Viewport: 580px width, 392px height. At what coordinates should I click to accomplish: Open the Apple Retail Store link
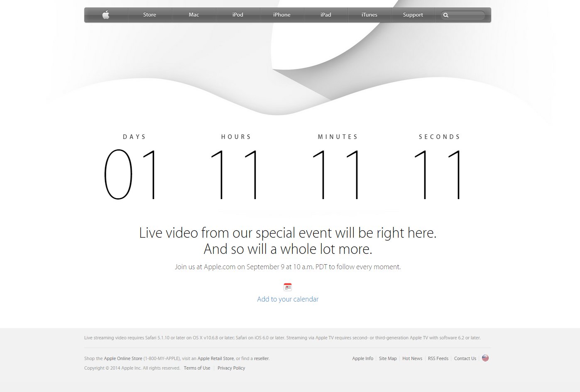(x=215, y=358)
